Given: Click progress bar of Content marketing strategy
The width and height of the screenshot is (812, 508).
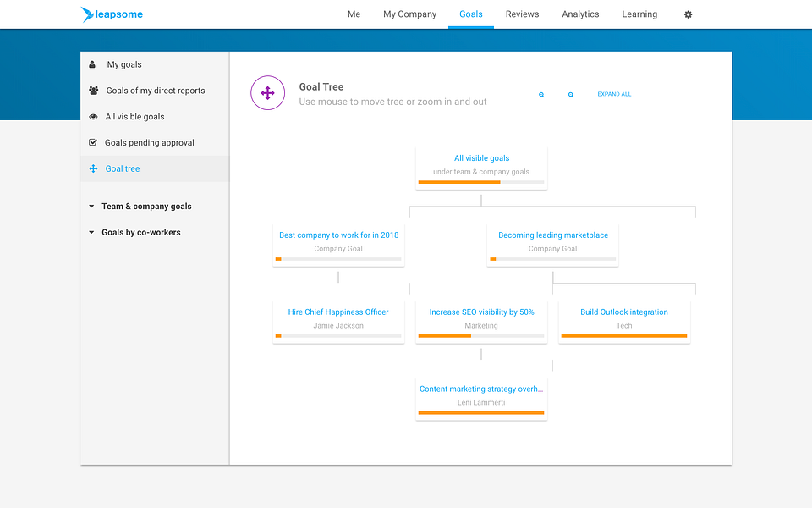Looking at the screenshot, I should click(x=481, y=412).
